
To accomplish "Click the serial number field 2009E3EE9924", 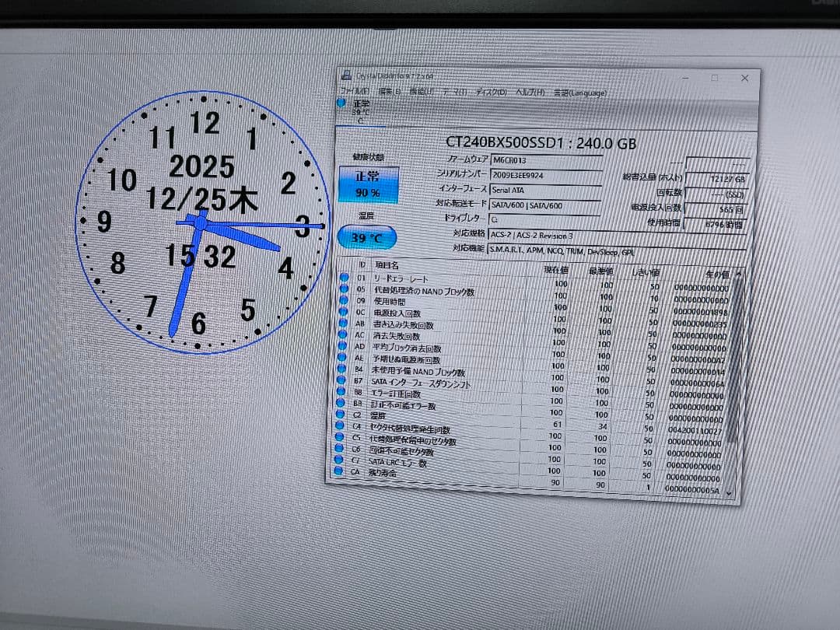I will (545, 175).
